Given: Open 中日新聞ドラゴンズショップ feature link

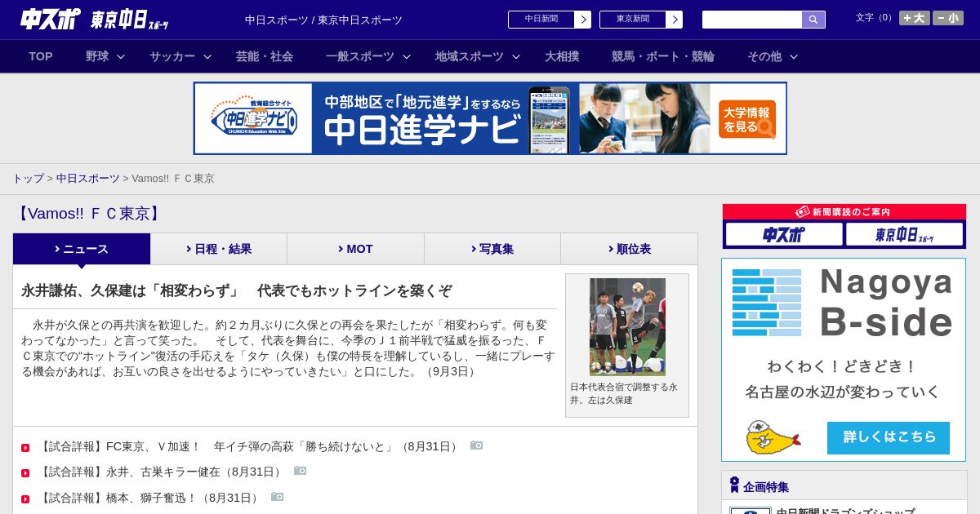Looking at the screenshot, I should [845, 512].
